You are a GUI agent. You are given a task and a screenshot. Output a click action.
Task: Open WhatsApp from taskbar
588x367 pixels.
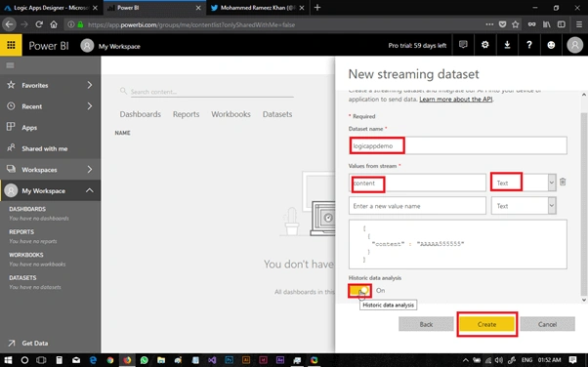coord(144,360)
